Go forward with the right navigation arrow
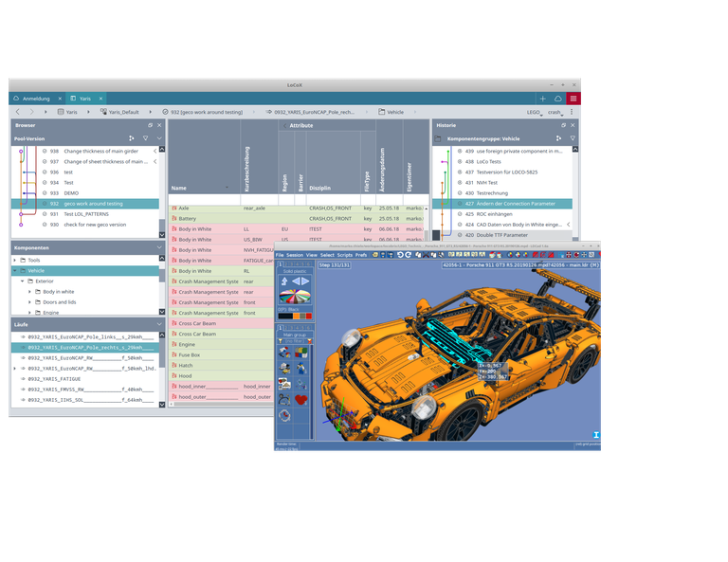The width and height of the screenshot is (728, 562). coord(31,112)
